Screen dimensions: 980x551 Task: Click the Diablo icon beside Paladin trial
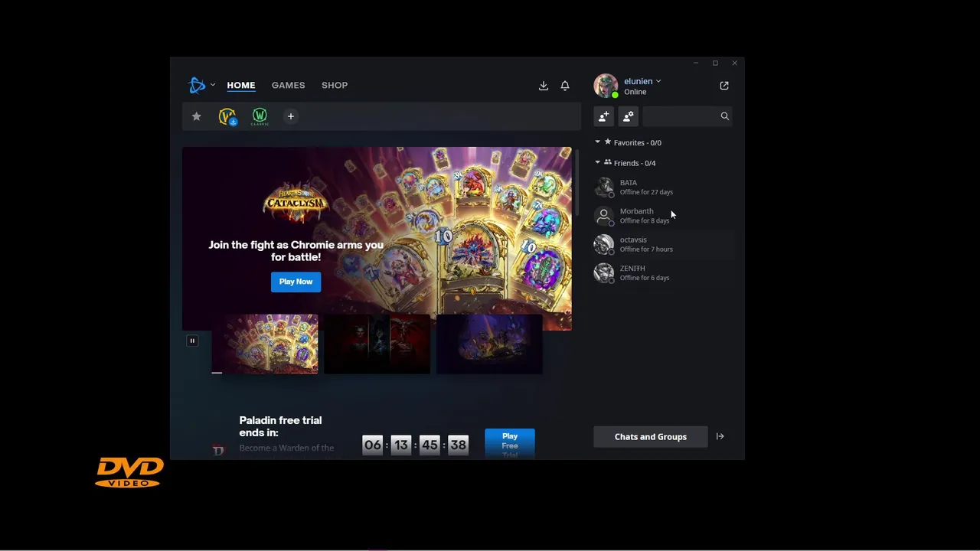click(x=218, y=450)
